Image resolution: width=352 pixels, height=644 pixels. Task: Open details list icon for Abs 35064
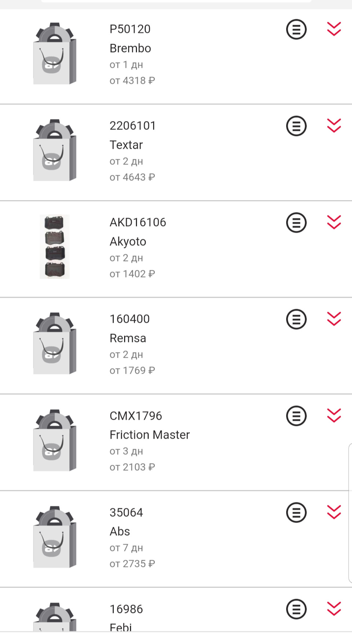point(296,512)
